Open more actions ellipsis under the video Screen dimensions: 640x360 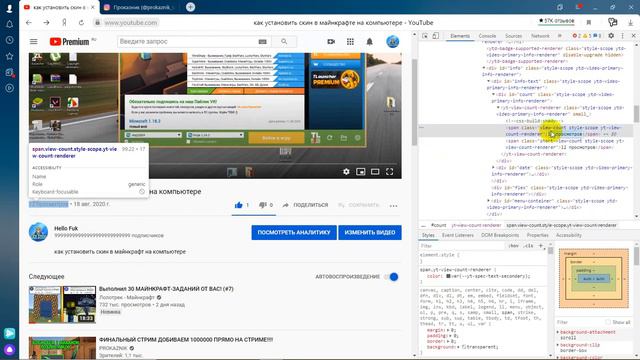pyautogui.click(x=393, y=206)
